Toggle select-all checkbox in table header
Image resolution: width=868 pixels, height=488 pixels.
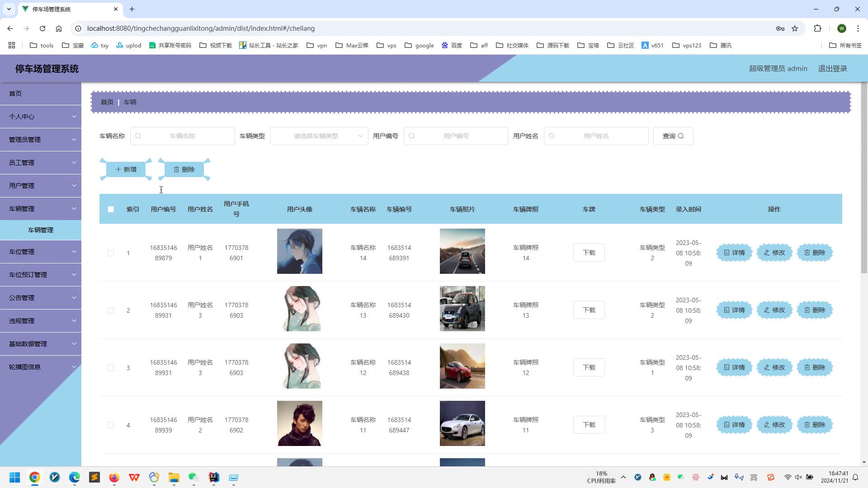click(x=110, y=209)
